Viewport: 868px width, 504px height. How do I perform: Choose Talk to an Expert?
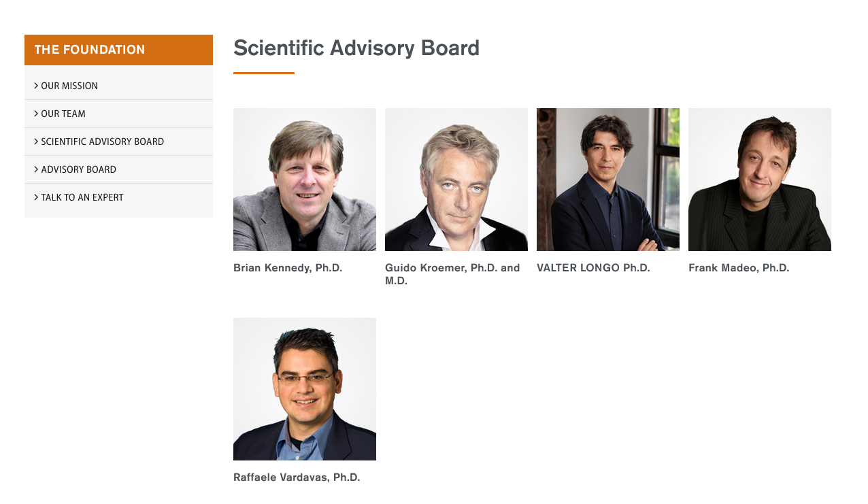[x=82, y=197]
